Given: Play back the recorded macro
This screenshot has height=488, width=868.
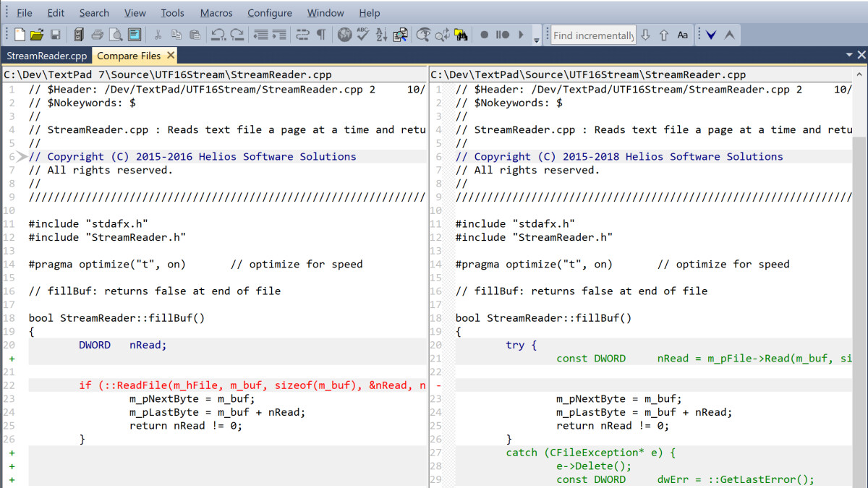Looking at the screenshot, I should click(522, 35).
